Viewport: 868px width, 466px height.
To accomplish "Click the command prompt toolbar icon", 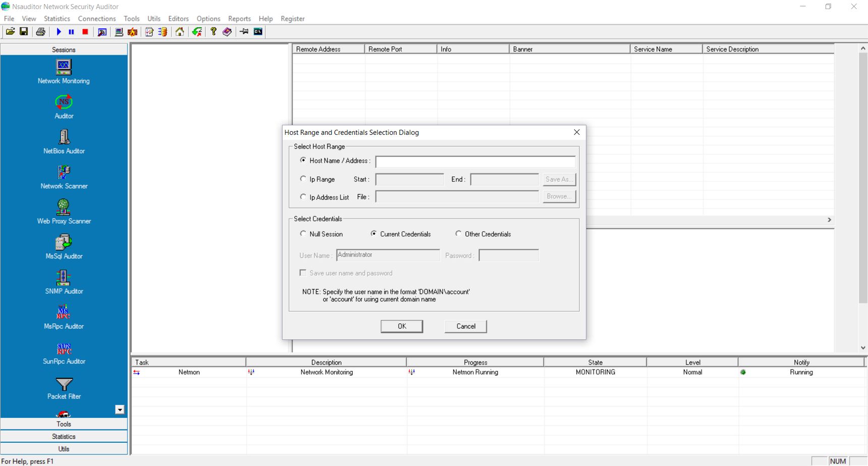I will point(258,32).
